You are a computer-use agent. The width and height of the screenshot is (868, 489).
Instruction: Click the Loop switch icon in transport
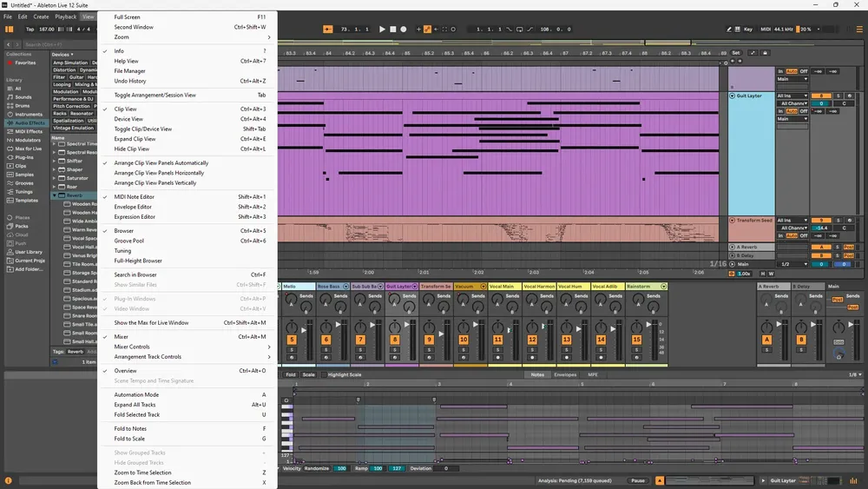point(519,30)
